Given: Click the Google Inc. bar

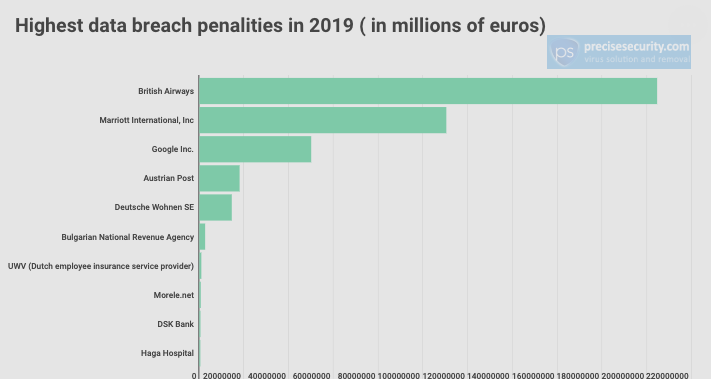Looking at the screenshot, I should [x=255, y=149].
